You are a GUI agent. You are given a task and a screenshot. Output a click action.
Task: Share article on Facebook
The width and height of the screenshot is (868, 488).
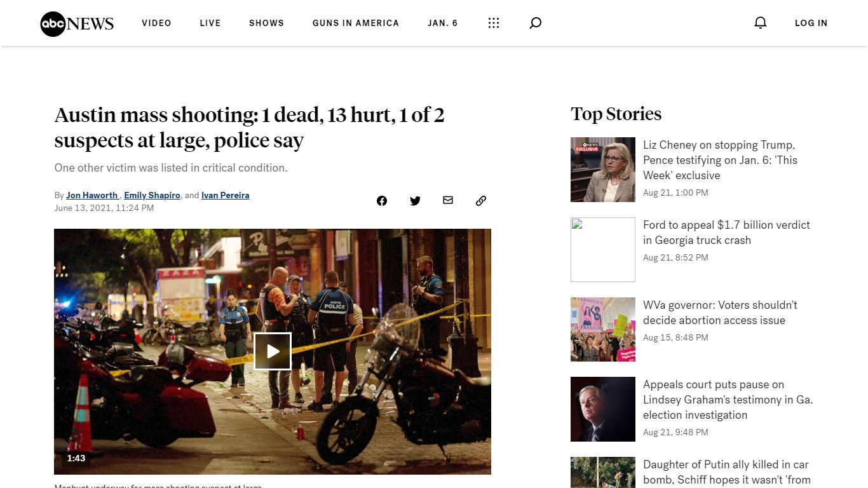pos(382,201)
